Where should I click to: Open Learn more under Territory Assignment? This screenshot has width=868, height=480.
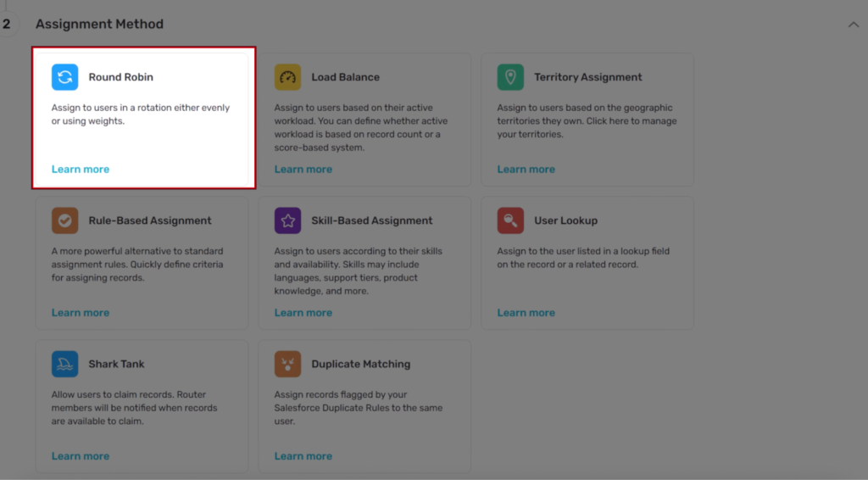(526, 170)
